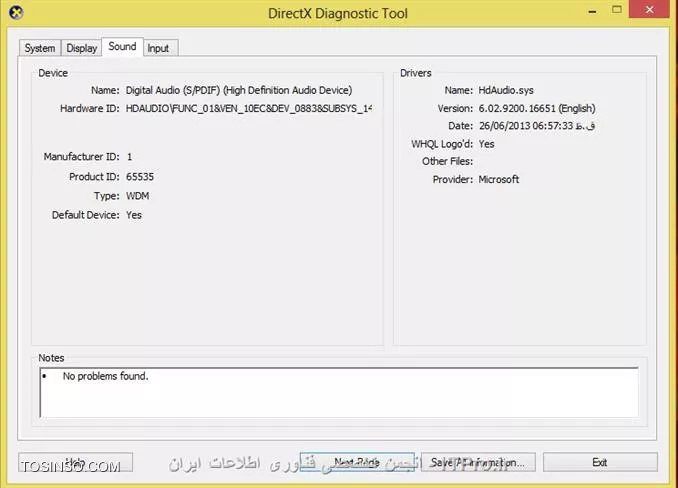Click driver date 26/06/2013 06:57:33

tap(537, 126)
